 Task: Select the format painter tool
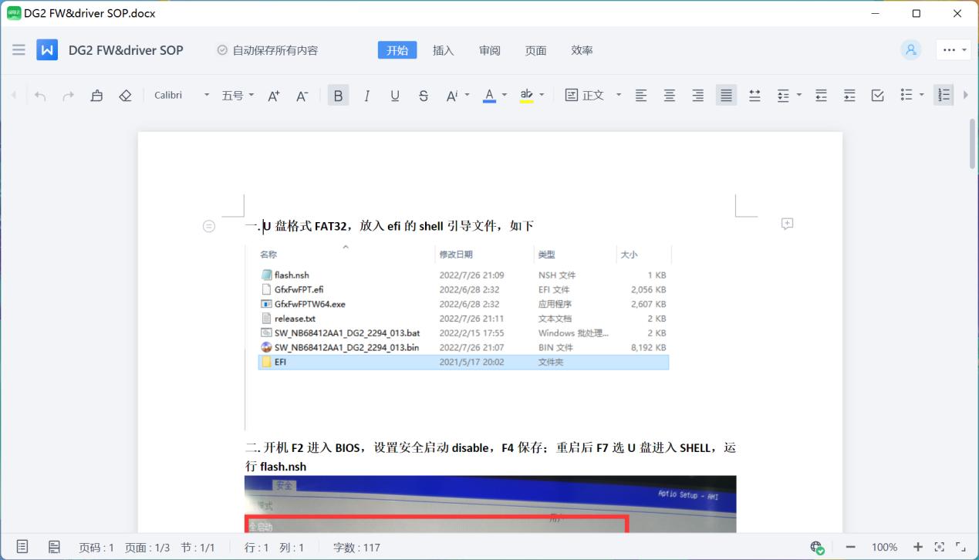coord(96,95)
